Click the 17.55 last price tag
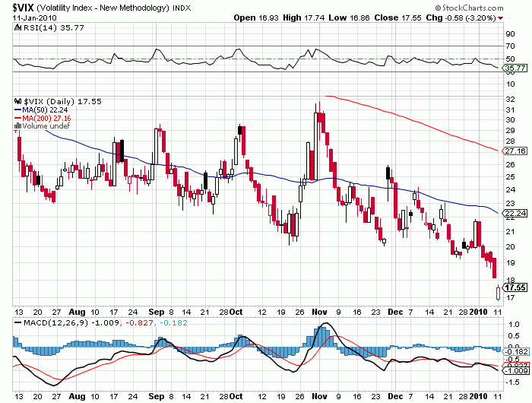The height and width of the screenshot is (403, 532). pyautogui.click(x=515, y=287)
